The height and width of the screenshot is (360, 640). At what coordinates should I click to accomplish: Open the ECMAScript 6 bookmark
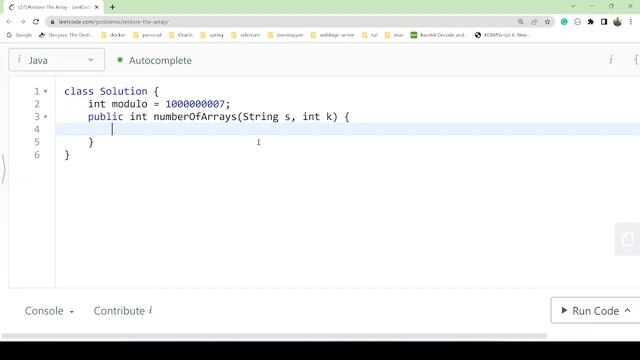click(x=503, y=35)
